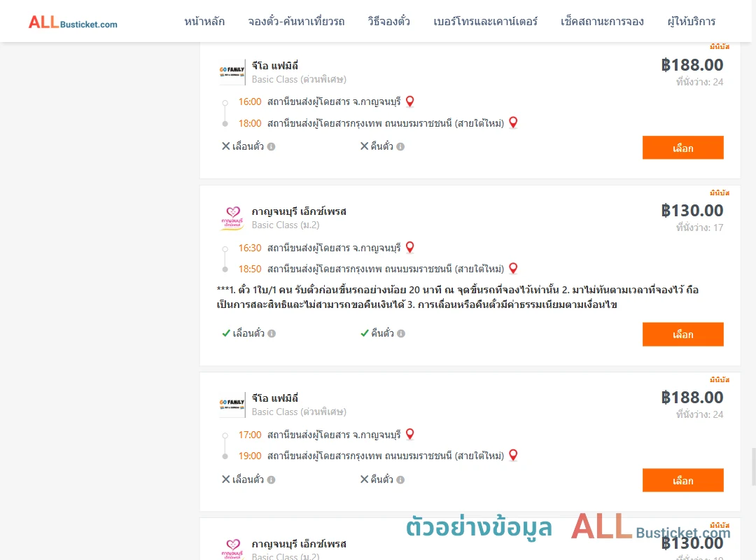This screenshot has width=756, height=560.
Task: Click Kanchanaburi Express logo on 16:30 trip
Action: pyautogui.click(x=232, y=218)
